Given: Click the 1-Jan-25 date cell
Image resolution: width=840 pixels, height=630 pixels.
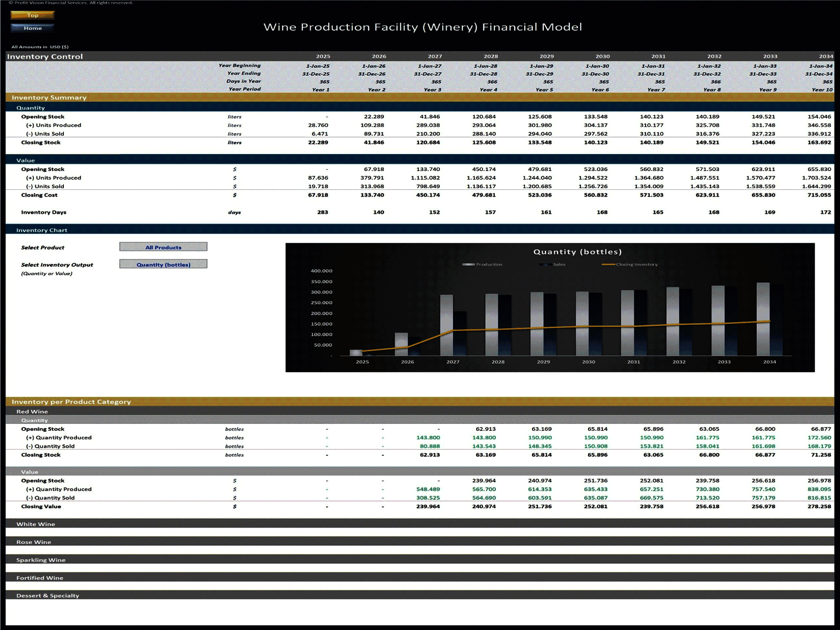Looking at the screenshot, I should tap(318, 66).
